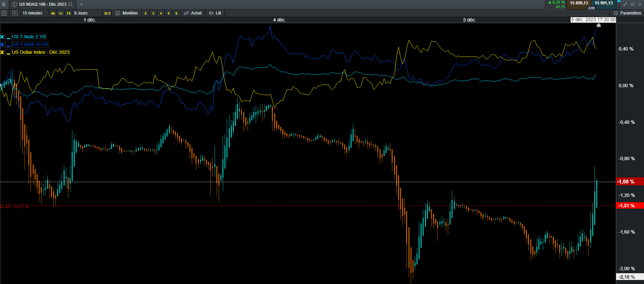Click the market depth bars indicator

click(619, 4)
